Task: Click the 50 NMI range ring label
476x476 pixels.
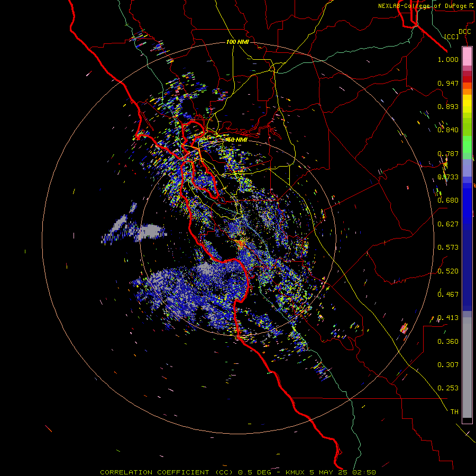Action: (x=237, y=140)
